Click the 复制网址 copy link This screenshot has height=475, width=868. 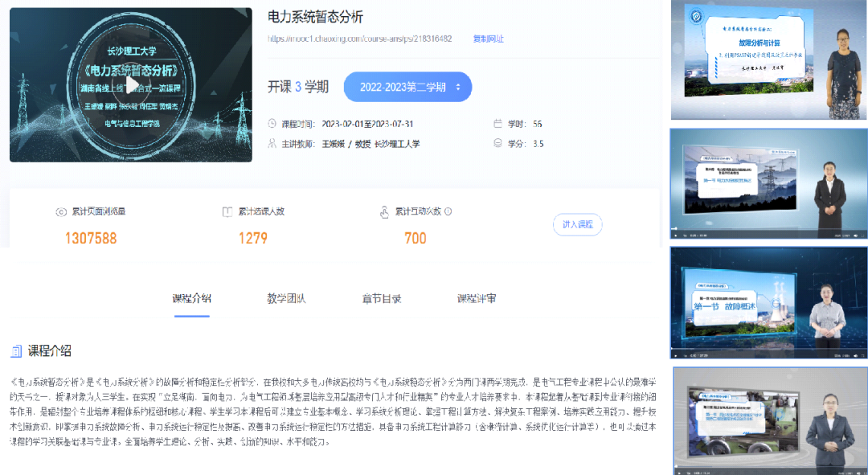489,39
